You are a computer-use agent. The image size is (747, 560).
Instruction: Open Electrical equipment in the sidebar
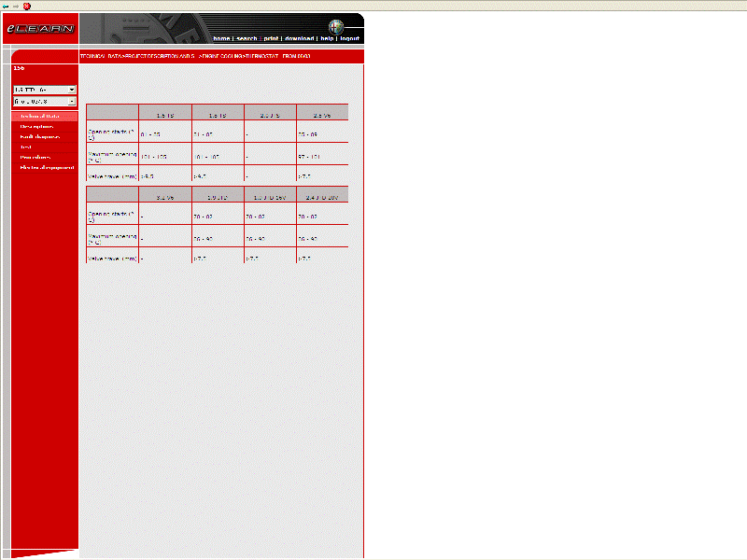click(47, 168)
